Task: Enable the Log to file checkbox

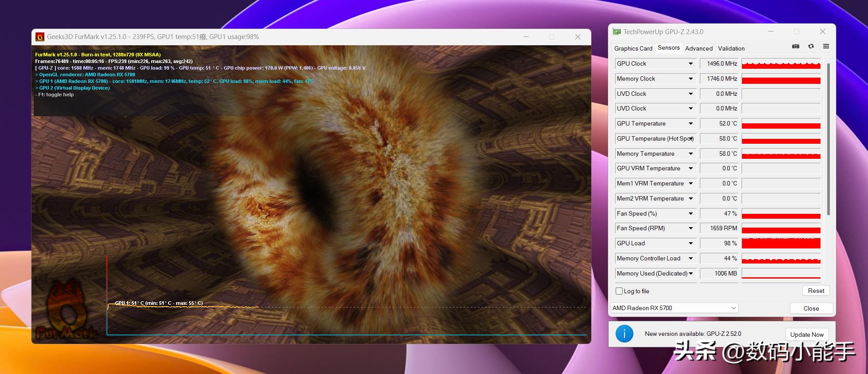Action: (619, 291)
